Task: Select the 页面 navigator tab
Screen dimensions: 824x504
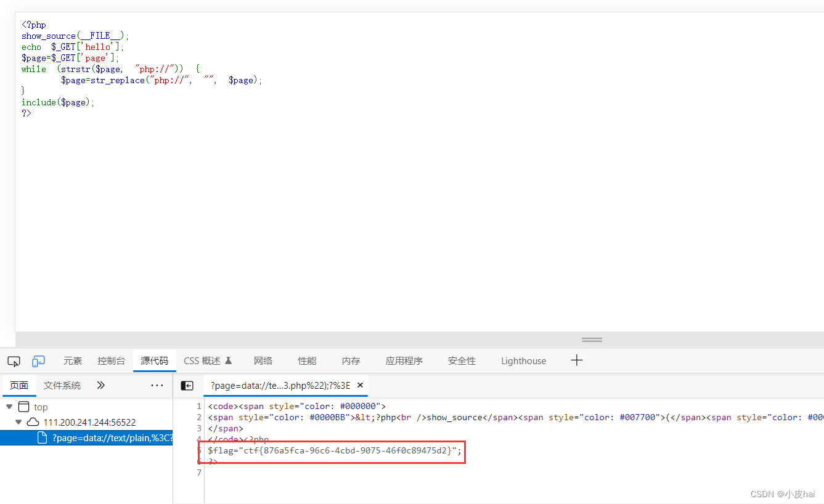Action: (19, 386)
